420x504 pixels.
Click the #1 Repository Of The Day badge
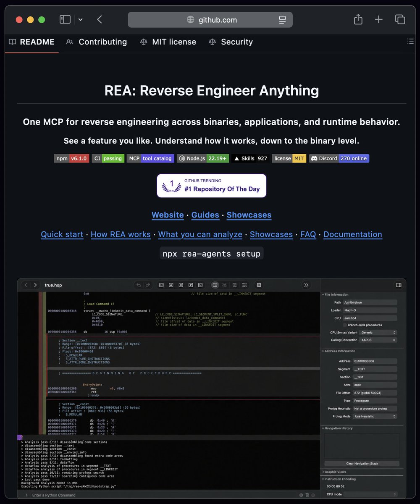coord(212,186)
